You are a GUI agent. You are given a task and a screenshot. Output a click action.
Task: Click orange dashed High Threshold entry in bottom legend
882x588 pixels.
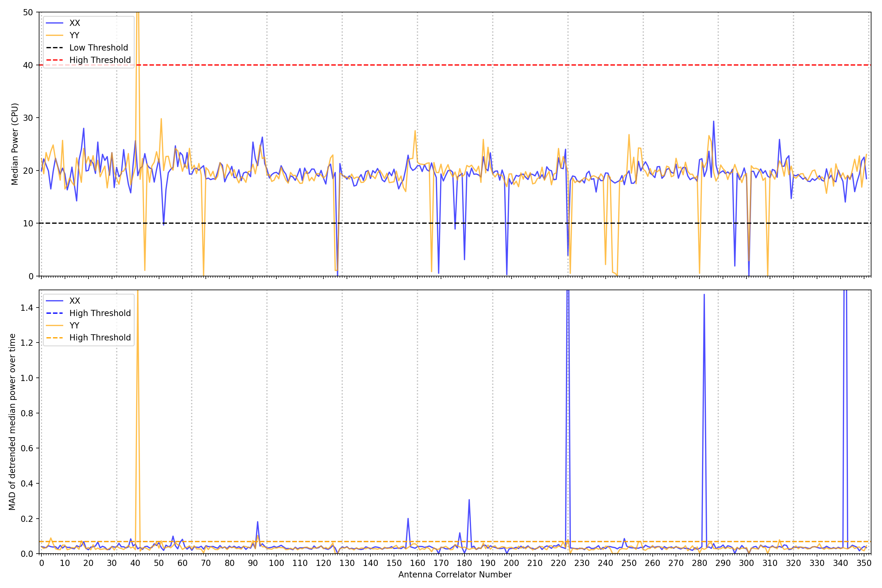pyautogui.click(x=100, y=338)
